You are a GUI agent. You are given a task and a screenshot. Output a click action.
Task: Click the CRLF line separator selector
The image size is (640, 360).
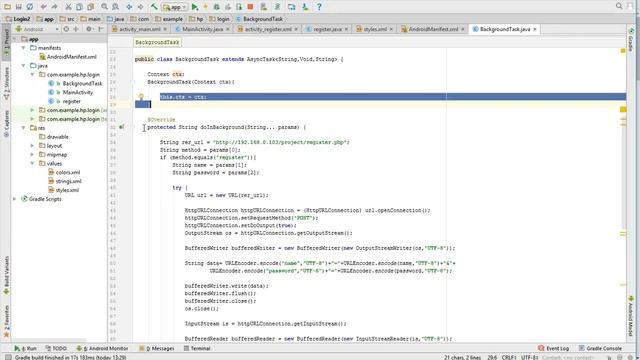point(509,357)
